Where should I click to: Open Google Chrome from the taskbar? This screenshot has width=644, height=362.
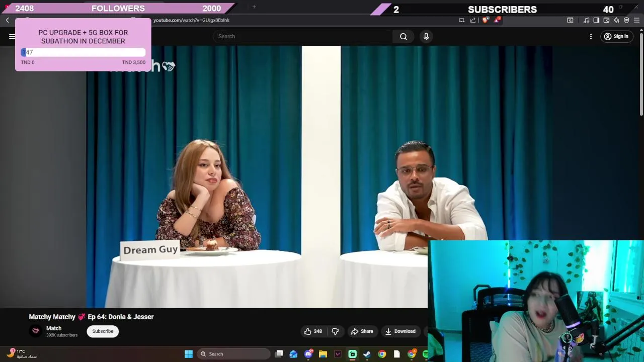point(382,354)
